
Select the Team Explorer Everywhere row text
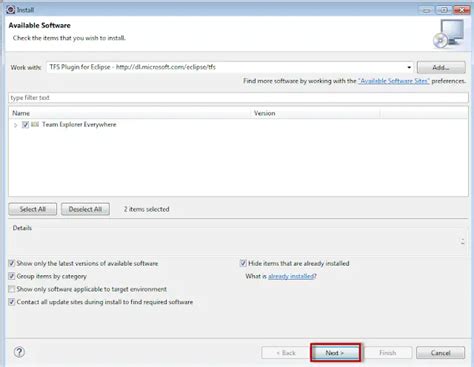[x=79, y=125]
